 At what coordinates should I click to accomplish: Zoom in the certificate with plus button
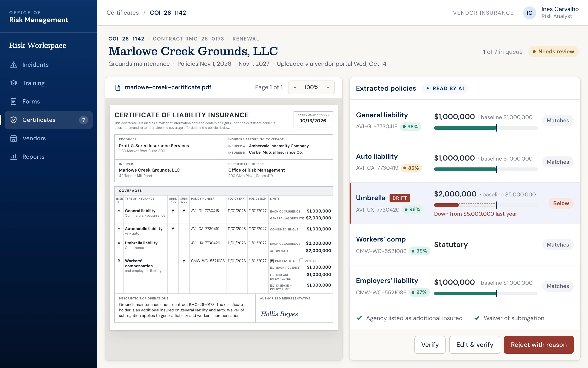coord(328,88)
